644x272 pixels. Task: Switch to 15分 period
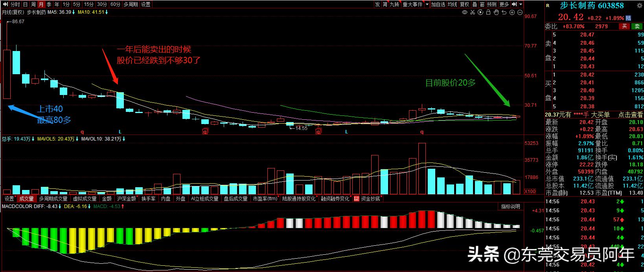click(89, 4)
